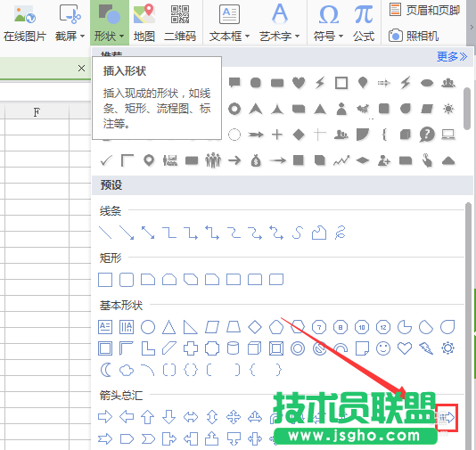Pick the question mark bubble shape
The height and width of the screenshot is (450, 476).
click(427, 135)
